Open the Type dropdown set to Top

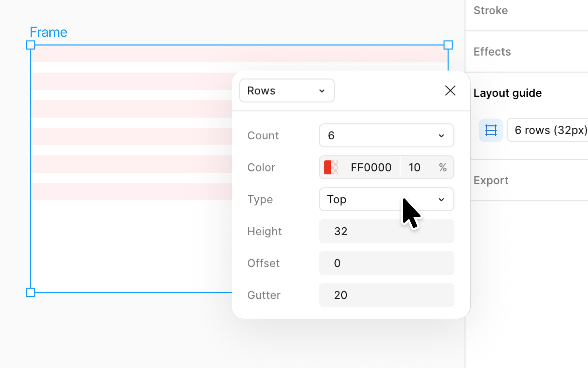point(386,199)
